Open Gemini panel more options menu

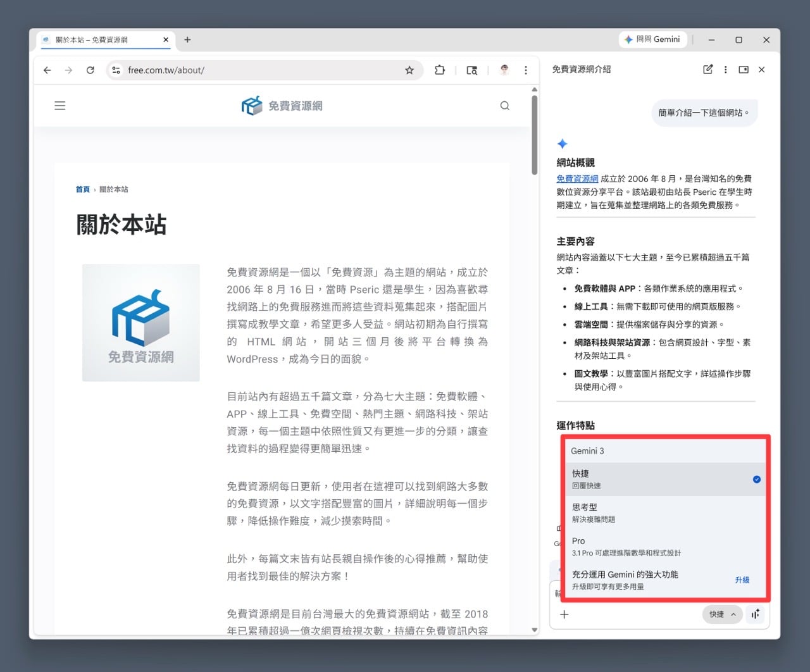[x=725, y=70]
